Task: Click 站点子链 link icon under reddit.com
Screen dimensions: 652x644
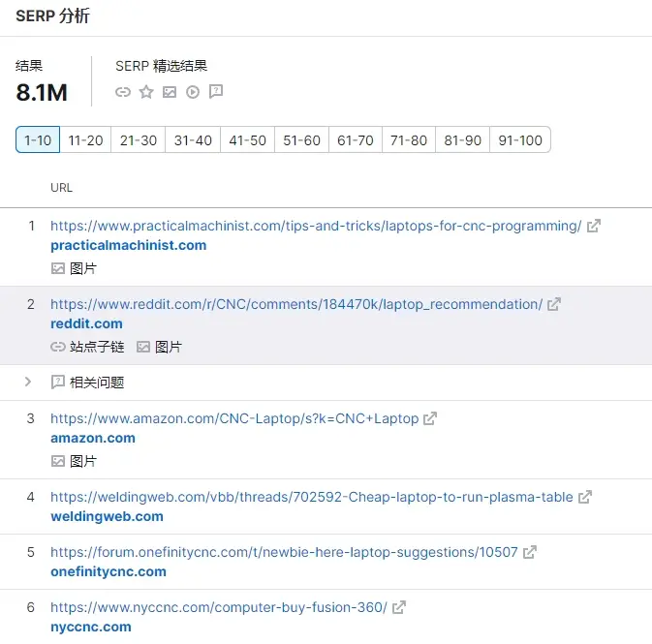Action: pyautogui.click(x=58, y=347)
